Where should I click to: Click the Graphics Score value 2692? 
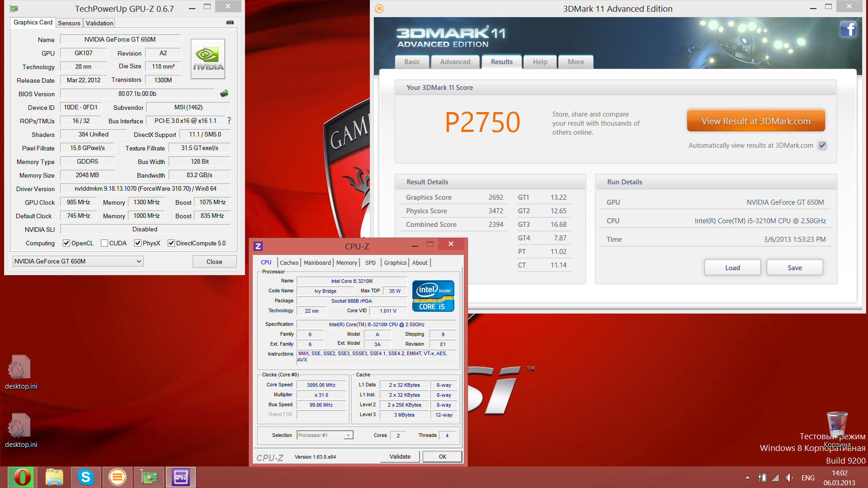coord(495,197)
